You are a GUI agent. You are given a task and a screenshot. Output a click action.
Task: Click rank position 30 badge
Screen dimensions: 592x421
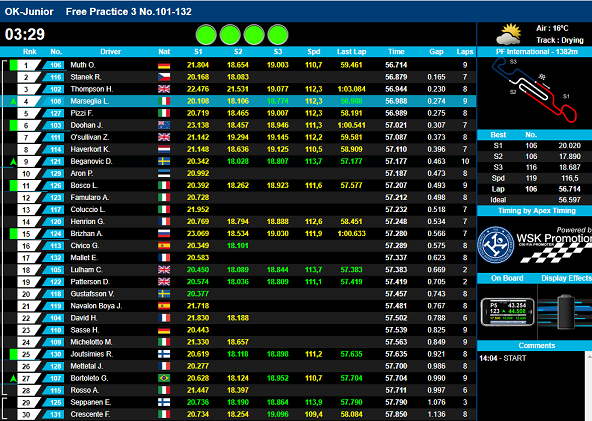[26, 415]
